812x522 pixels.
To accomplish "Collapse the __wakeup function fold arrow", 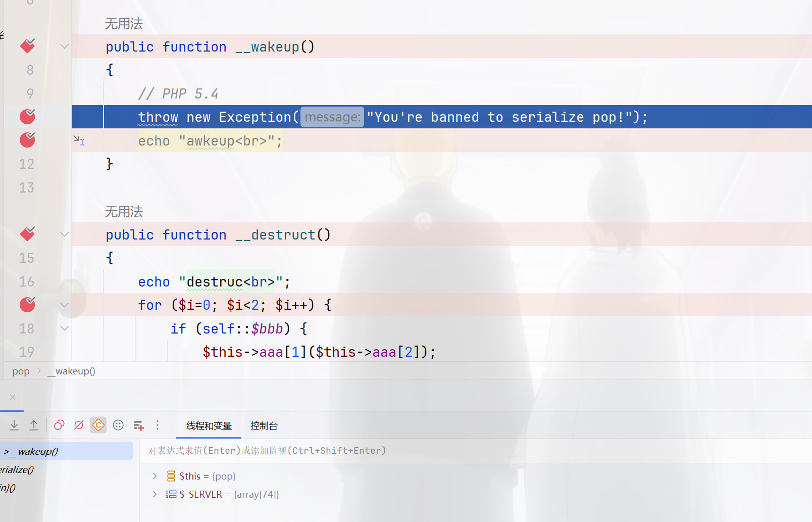I will pyautogui.click(x=64, y=46).
